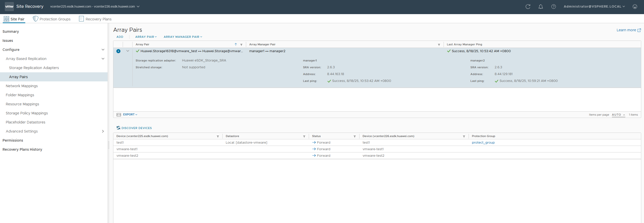Viewport: 644px width, 223px height.
Task: Select the vmware-test1 device row
Action: (377, 149)
